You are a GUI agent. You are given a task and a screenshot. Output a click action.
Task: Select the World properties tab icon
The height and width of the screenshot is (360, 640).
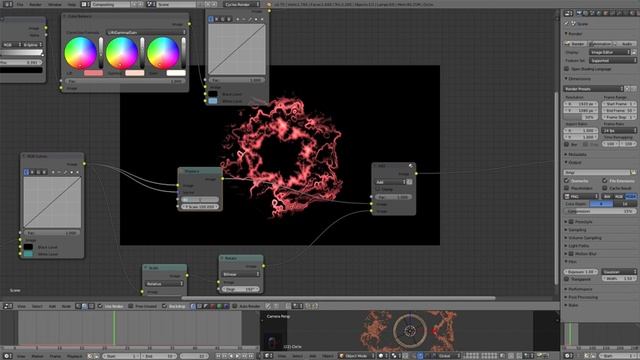coord(599,13)
